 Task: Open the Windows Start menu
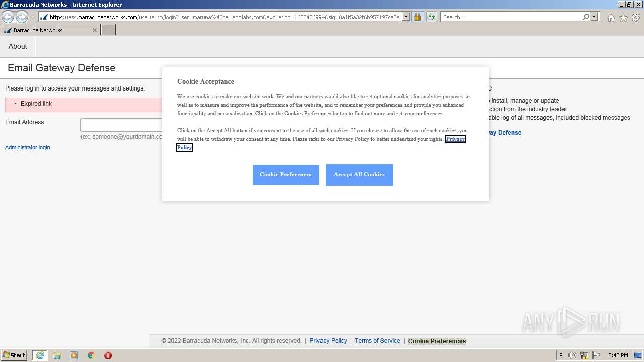pos(14,355)
